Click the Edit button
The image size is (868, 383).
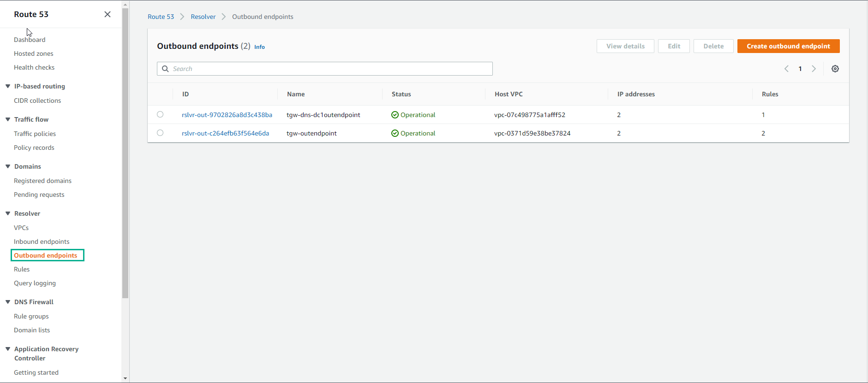pos(674,46)
